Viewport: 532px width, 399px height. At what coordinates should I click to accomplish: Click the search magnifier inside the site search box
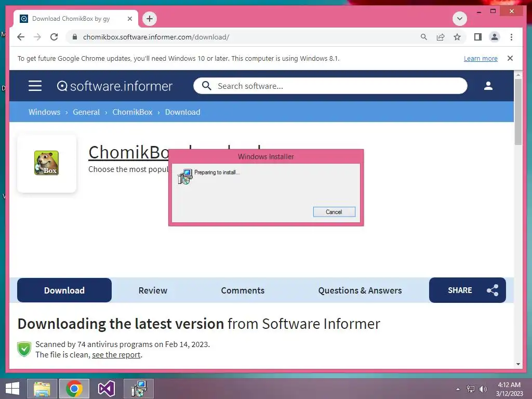(x=206, y=86)
